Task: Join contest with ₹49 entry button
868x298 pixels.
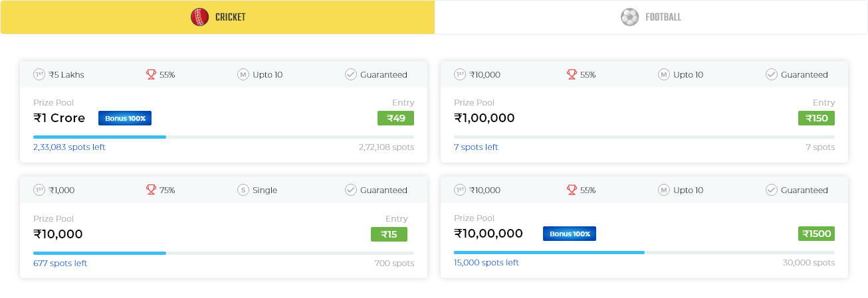Action: [395, 118]
